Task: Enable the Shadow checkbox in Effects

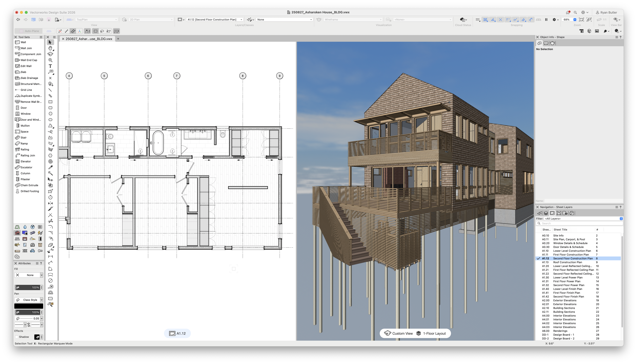Action: tap(17, 337)
